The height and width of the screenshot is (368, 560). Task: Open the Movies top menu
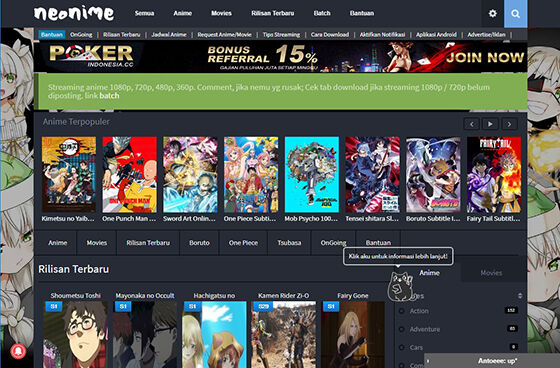[x=221, y=13]
